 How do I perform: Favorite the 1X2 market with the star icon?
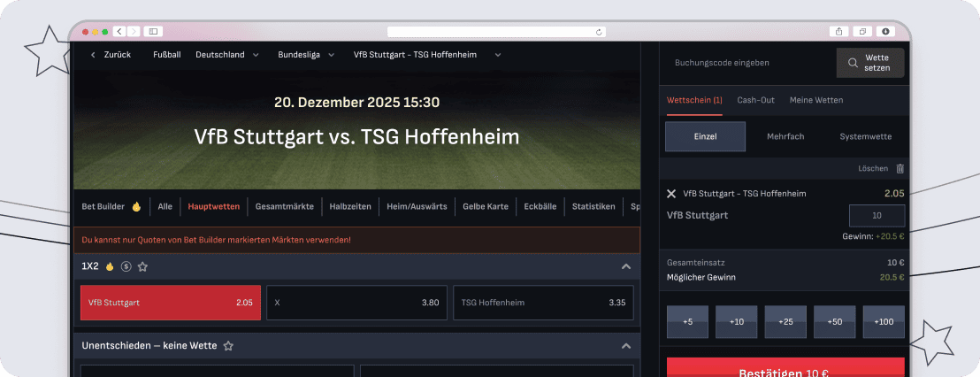pyautogui.click(x=142, y=266)
